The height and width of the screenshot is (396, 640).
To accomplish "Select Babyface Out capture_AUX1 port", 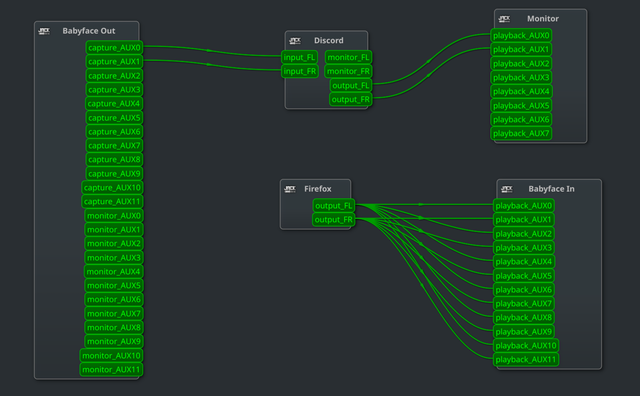I will (x=114, y=62).
